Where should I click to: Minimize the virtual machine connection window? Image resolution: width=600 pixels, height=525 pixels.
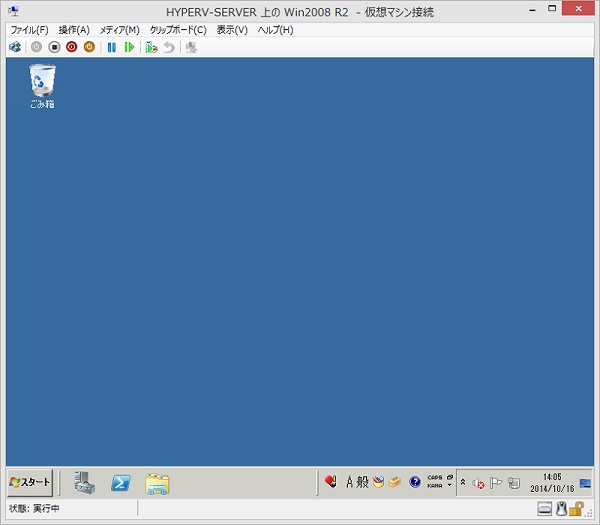(x=532, y=10)
